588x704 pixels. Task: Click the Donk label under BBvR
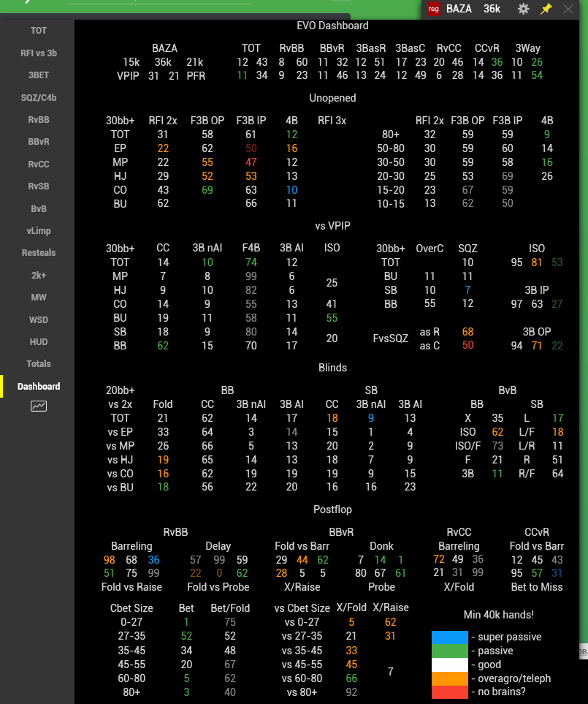pyautogui.click(x=381, y=546)
